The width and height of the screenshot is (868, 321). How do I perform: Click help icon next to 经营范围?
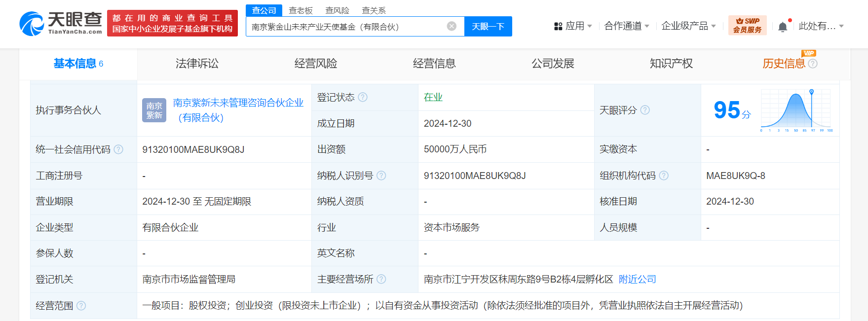[x=81, y=306]
